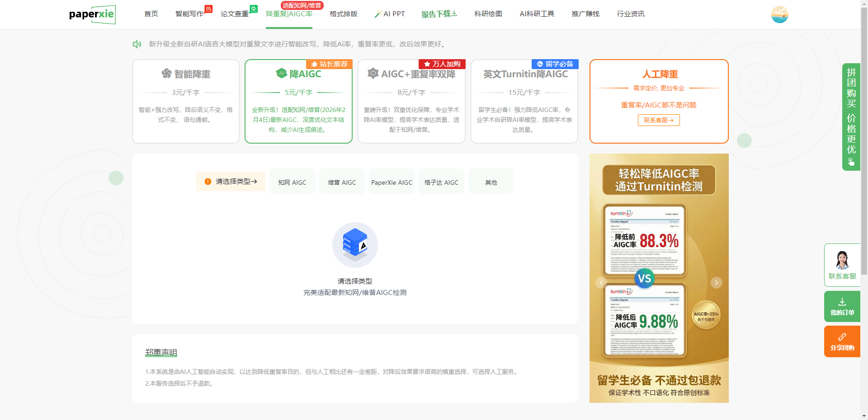Click the 分享团购 link icon button
Image resolution: width=868 pixels, height=420 pixels.
click(842, 341)
